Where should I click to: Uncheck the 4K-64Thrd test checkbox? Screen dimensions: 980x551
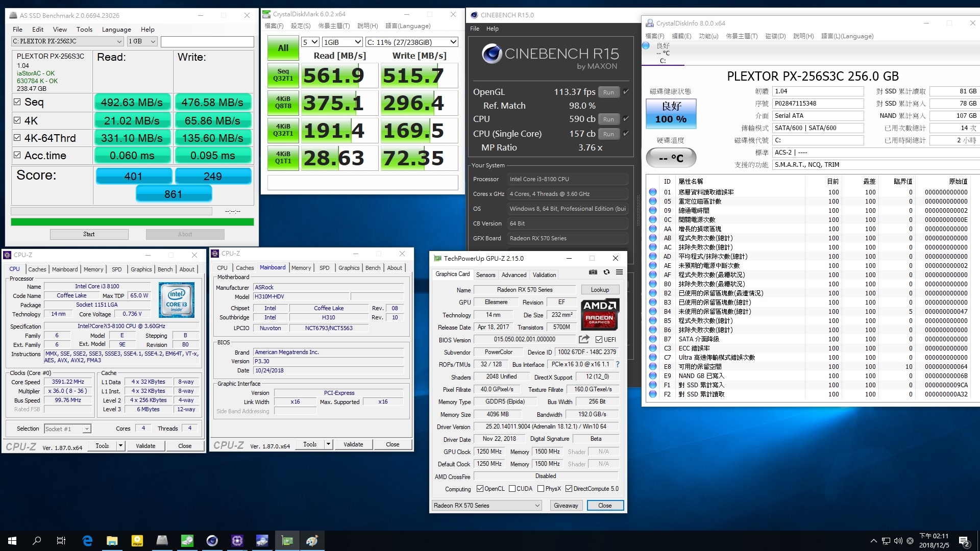(x=17, y=138)
